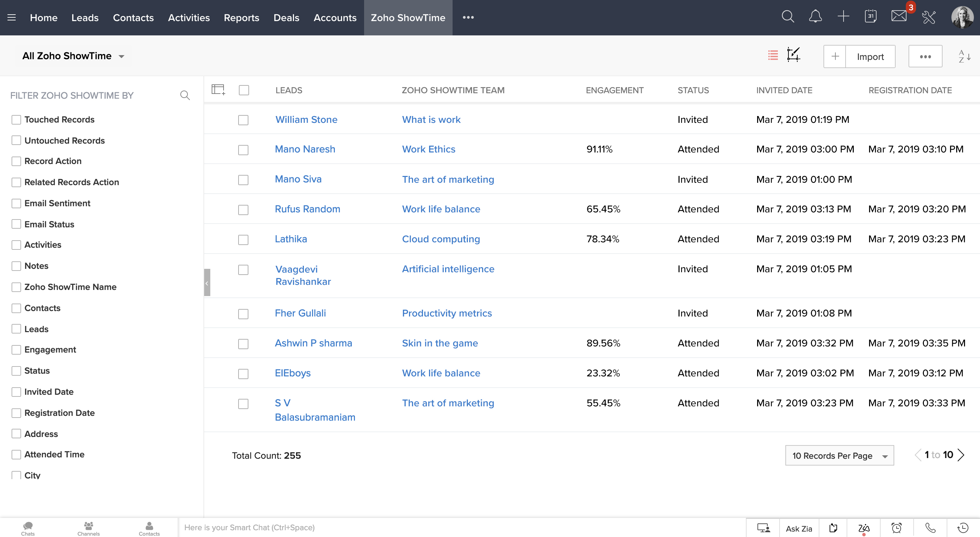Open the Rufus Random lead link
The image size is (980, 537).
(307, 209)
